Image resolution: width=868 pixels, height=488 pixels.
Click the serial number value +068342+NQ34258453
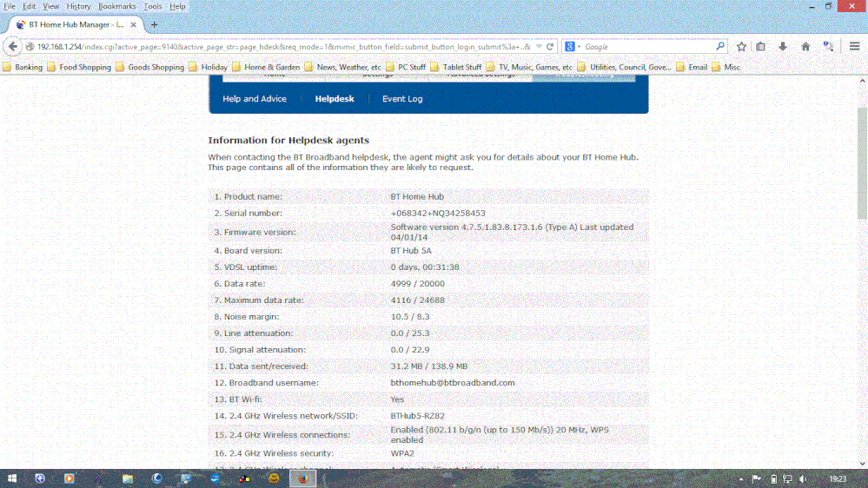(x=438, y=213)
